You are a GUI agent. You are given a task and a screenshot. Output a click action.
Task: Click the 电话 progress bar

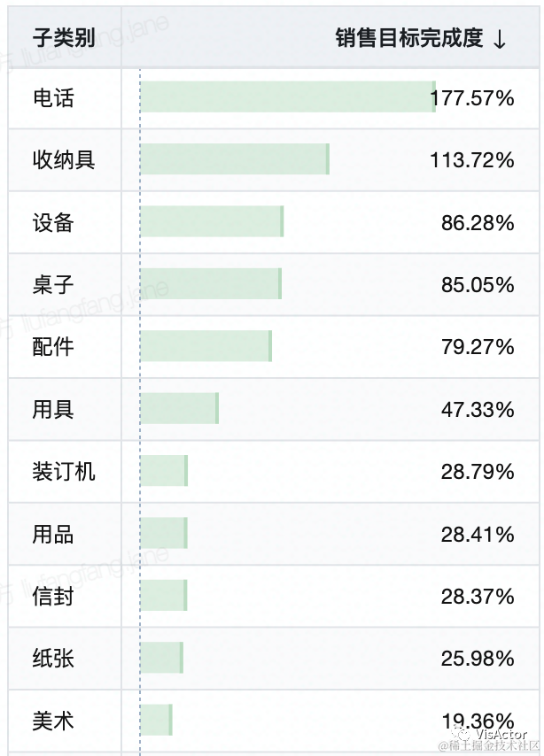(x=288, y=97)
